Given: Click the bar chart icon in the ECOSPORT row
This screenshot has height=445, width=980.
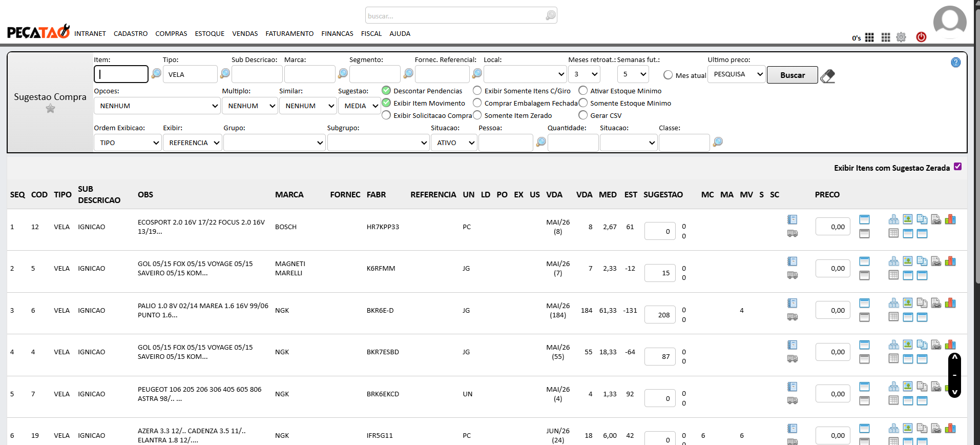Looking at the screenshot, I should 950,219.
